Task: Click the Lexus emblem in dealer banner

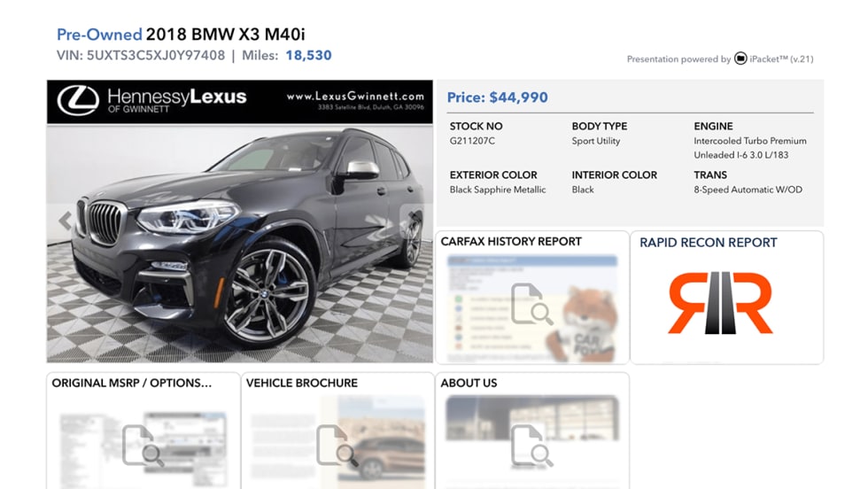Action: point(78,101)
